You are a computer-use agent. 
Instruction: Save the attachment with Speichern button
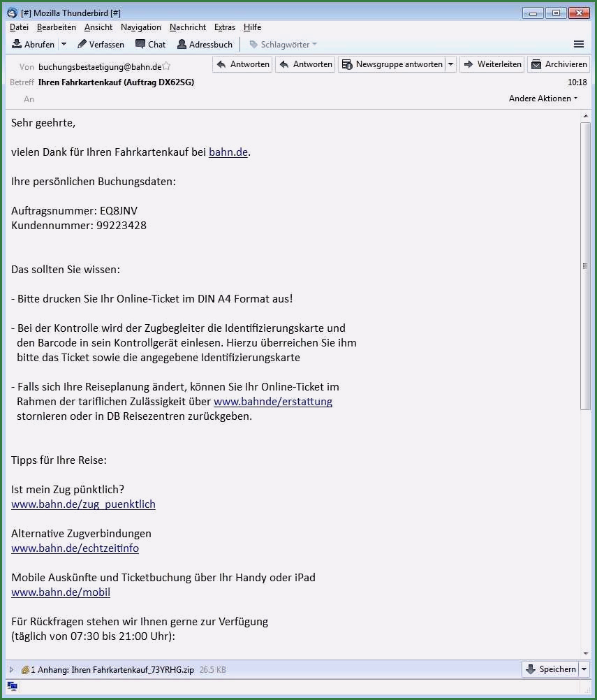(551, 669)
